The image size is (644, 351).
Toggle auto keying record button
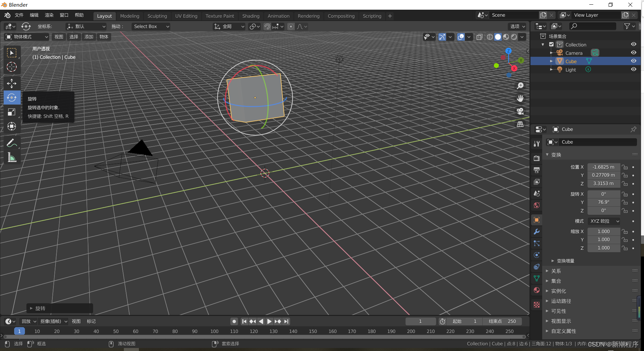(x=234, y=321)
